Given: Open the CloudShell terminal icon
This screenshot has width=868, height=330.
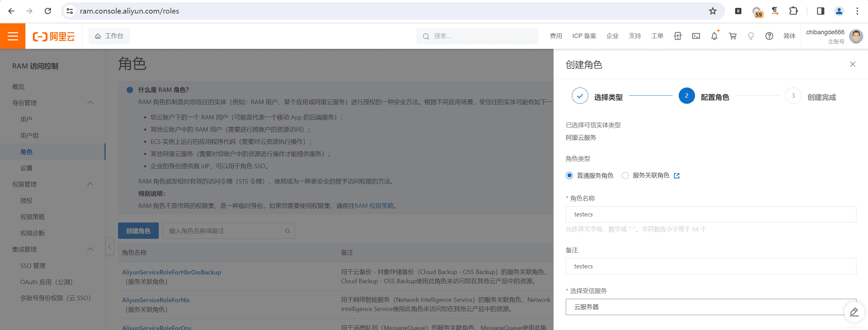Looking at the screenshot, I should tap(696, 36).
